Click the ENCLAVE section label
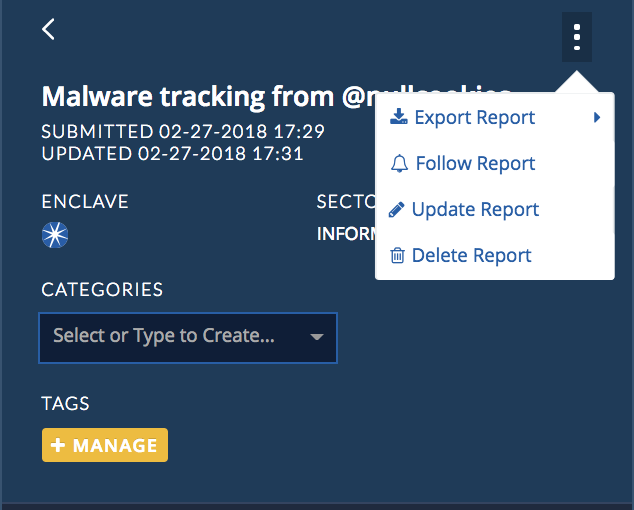The image size is (634, 510). (x=85, y=201)
